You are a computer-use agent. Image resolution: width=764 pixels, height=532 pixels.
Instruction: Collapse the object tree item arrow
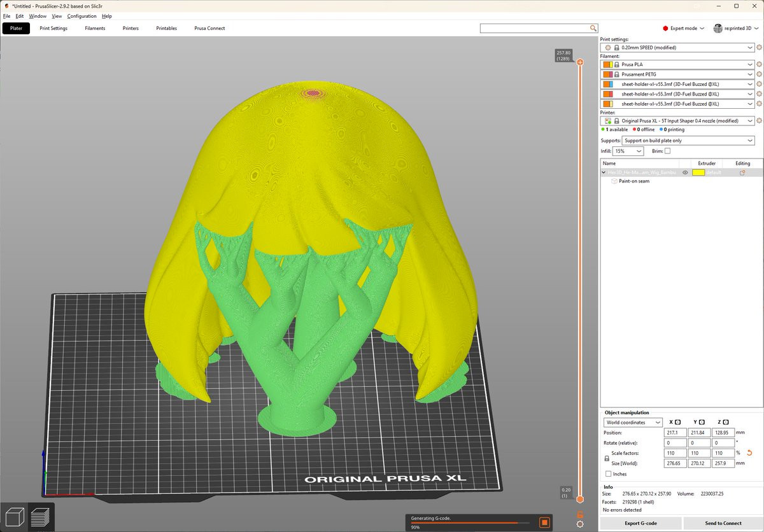[x=604, y=172]
